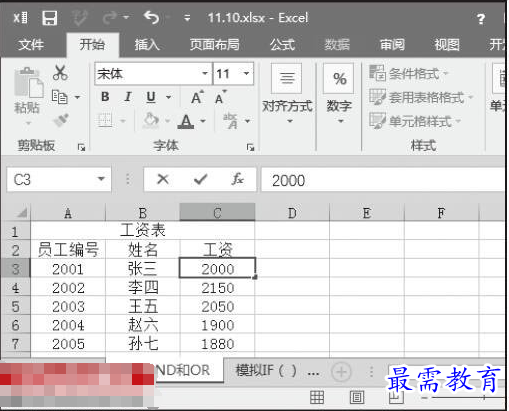Expand the 对齐方式 alignment dropdown
This screenshot has width=509, height=411.
coord(290,121)
